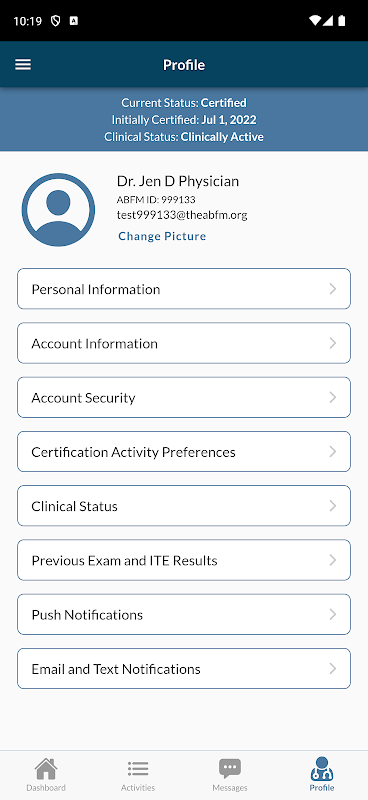Viewport: 368px width, 800px height.
Task: Open the hamburger navigation menu
Action: [x=23, y=65]
